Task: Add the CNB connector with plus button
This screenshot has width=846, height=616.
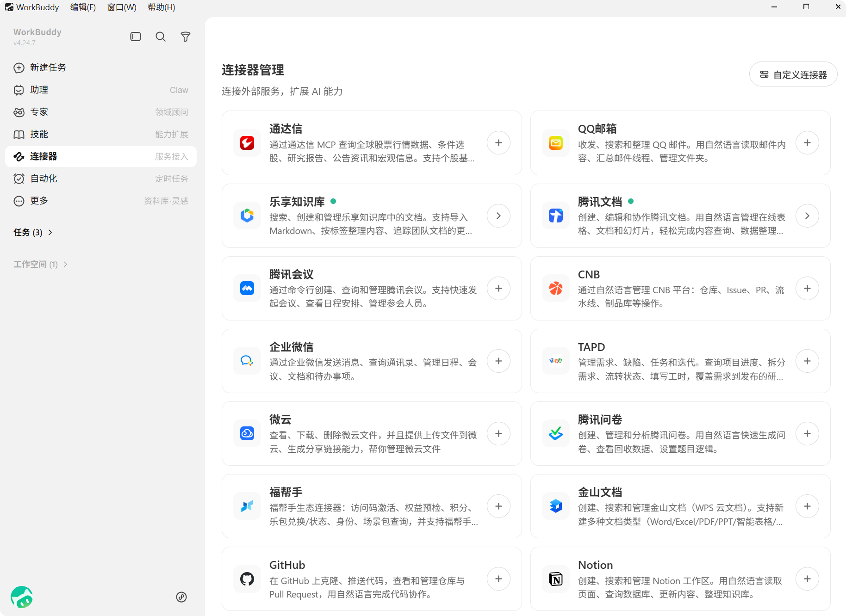Action: [x=807, y=288]
